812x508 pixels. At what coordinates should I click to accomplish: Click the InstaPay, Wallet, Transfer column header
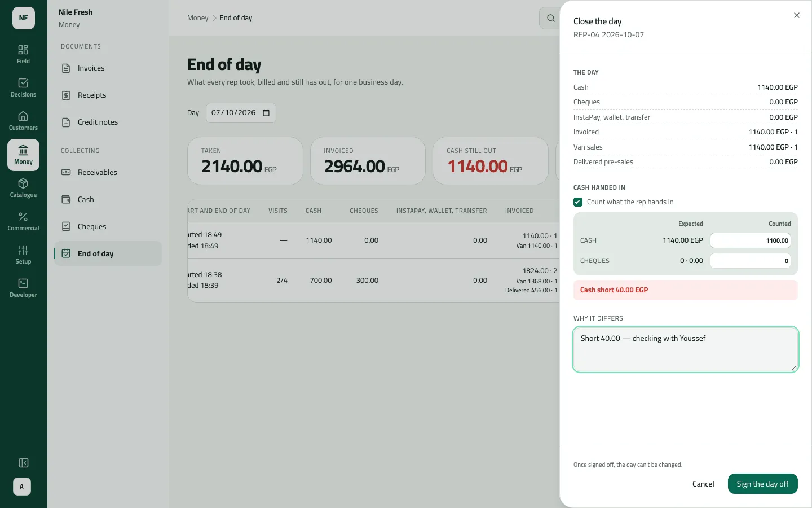(442, 211)
